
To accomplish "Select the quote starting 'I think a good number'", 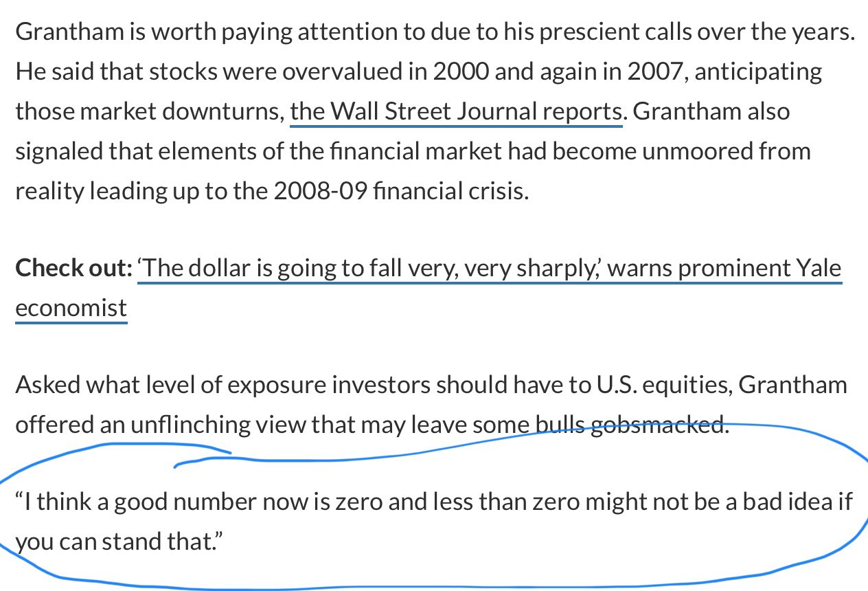I will click(433, 522).
